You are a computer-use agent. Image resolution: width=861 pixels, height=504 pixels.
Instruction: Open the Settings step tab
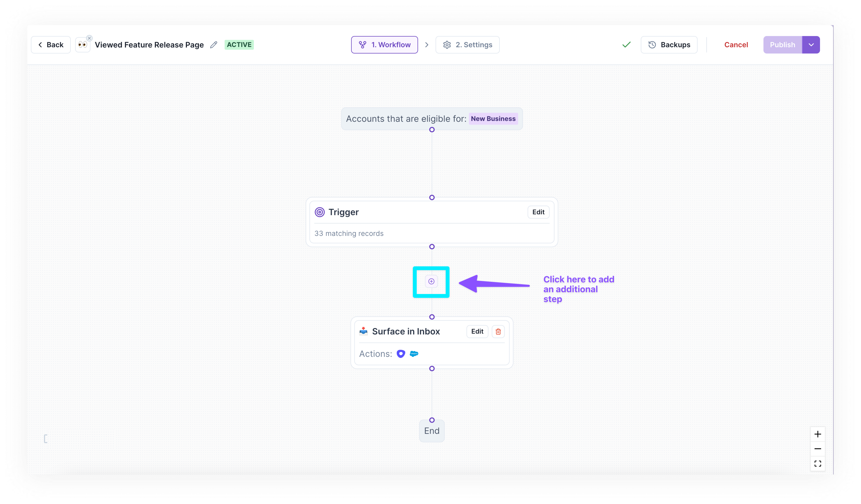click(467, 45)
